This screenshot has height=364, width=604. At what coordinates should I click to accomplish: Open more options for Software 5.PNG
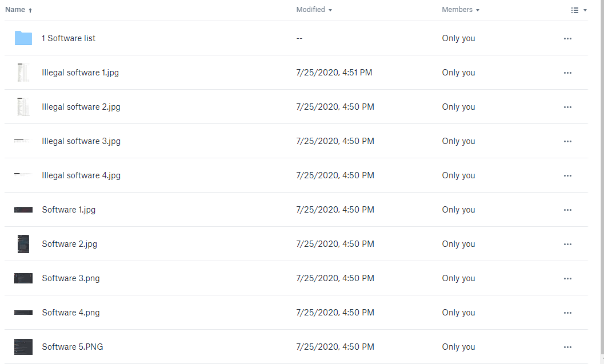567,347
